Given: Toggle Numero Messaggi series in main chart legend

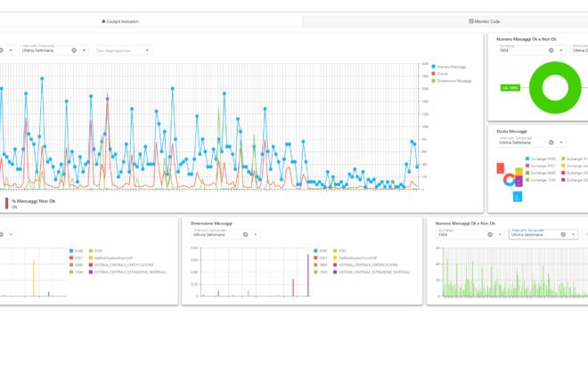Looking at the screenshot, I should tap(449, 67).
